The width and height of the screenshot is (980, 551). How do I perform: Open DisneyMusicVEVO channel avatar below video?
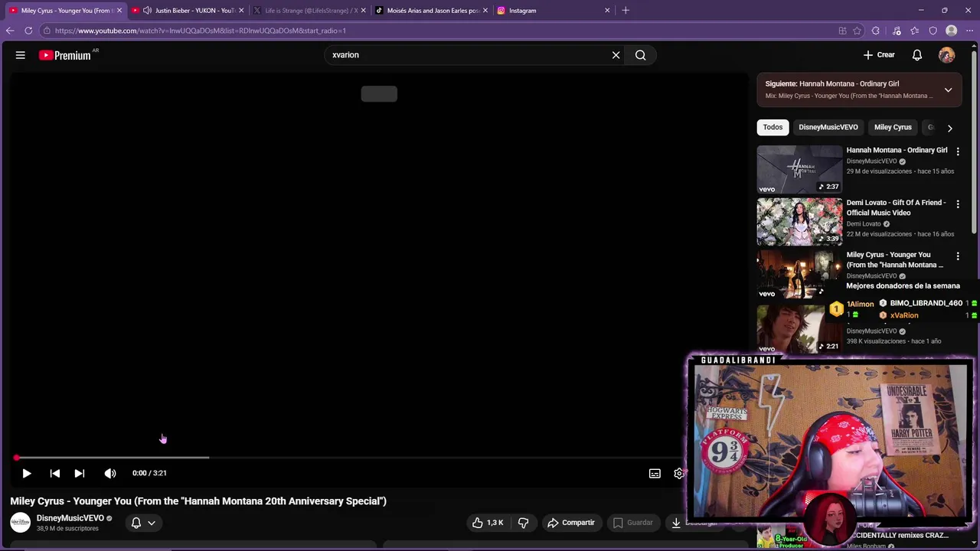(x=21, y=523)
